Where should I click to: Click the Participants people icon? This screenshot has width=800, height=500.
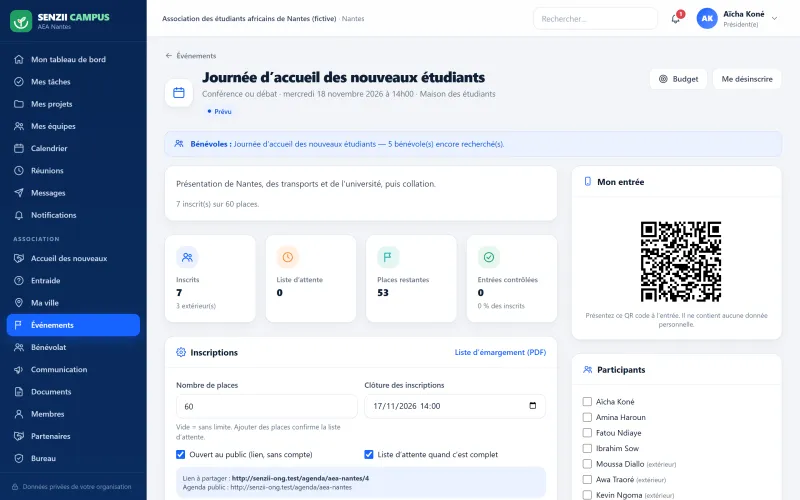tap(587, 369)
